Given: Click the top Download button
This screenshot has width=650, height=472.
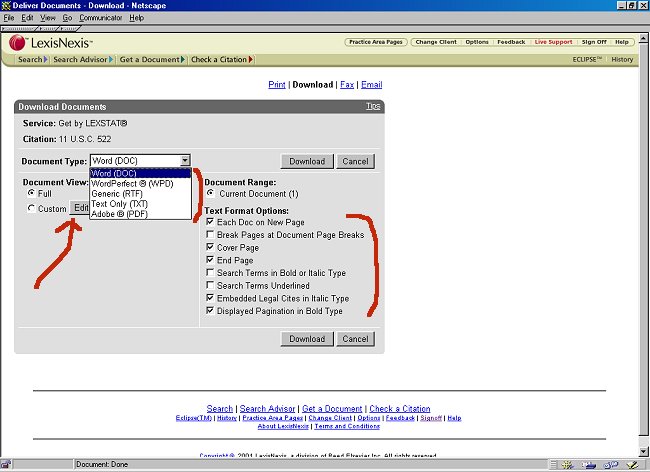Looking at the screenshot, I should pos(307,161).
